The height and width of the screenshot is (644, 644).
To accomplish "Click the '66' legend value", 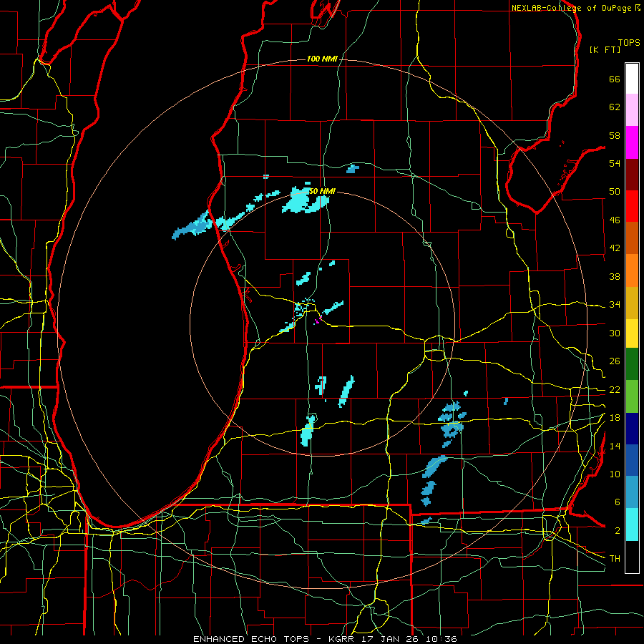I will coord(615,79).
